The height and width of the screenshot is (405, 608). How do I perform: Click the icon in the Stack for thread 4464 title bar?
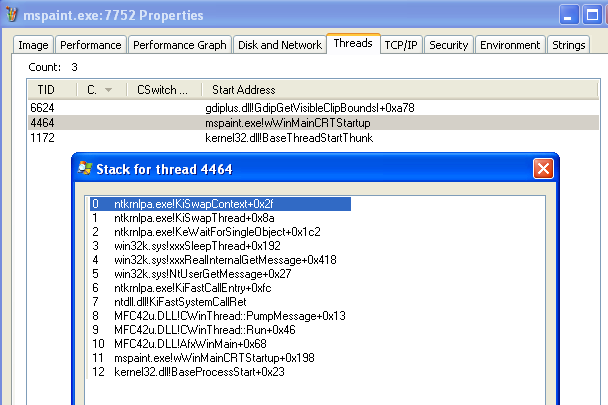[85, 168]
